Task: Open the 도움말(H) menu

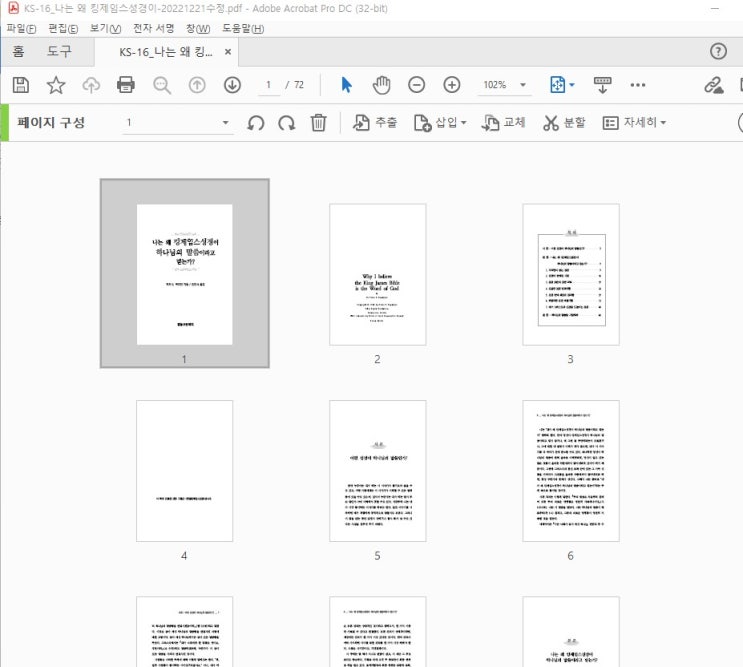Action: [x=243, y=28]
